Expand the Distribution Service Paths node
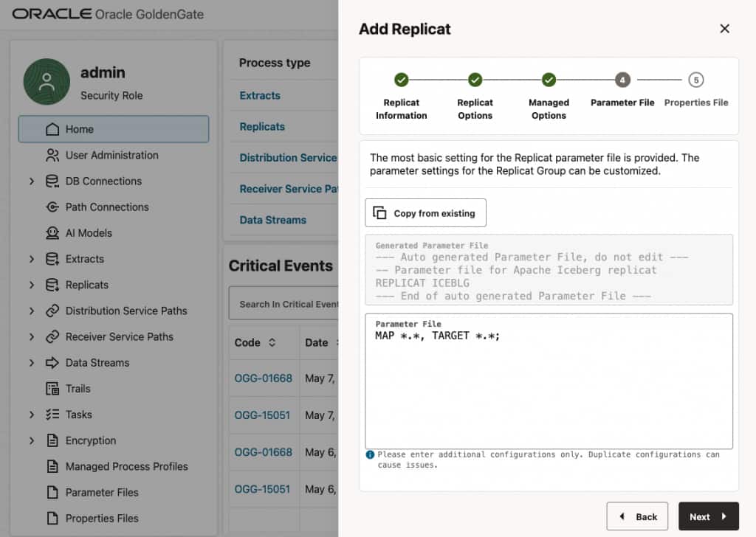Viewport: 756px width, 537px height. 32,311
